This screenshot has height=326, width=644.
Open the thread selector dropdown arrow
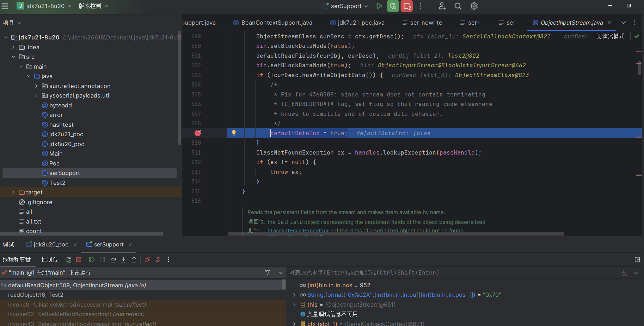click(280, 272)
